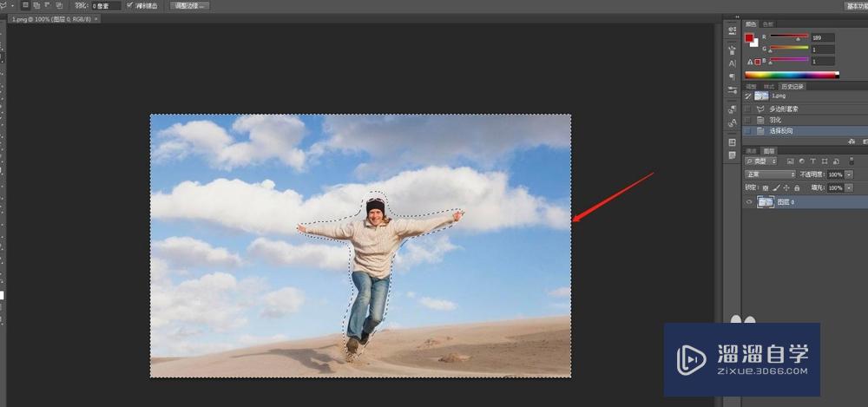Switch to the 图层 (Layers) tab
This screenshot has height=407, width=868.
click(769, 151)
